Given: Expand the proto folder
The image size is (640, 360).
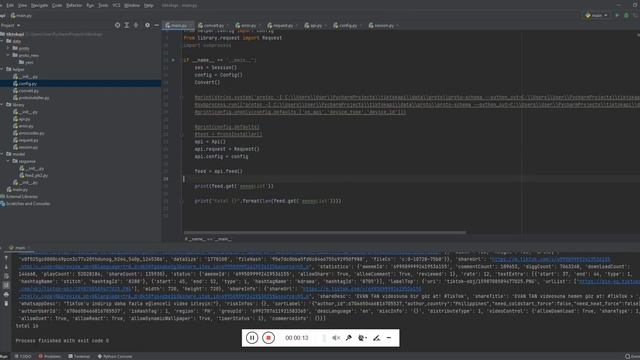Looking at the screenshot, I should (x=8, y=48).
